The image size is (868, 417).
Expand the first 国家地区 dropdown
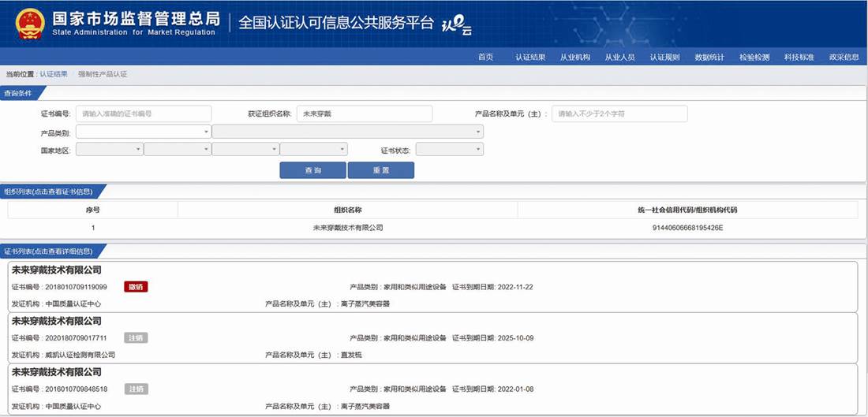110,149
